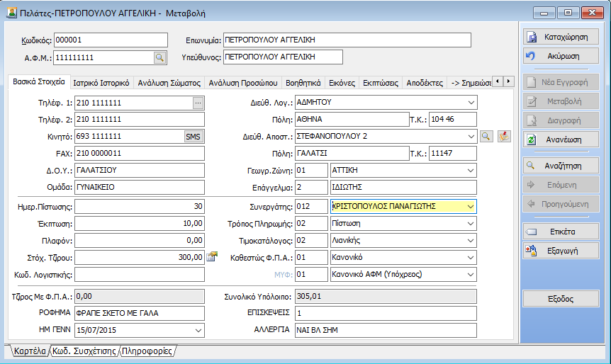
Task: Expand the Τιμοκατάλογος Λιανικής dropdown
Action: tap(471, 241)
